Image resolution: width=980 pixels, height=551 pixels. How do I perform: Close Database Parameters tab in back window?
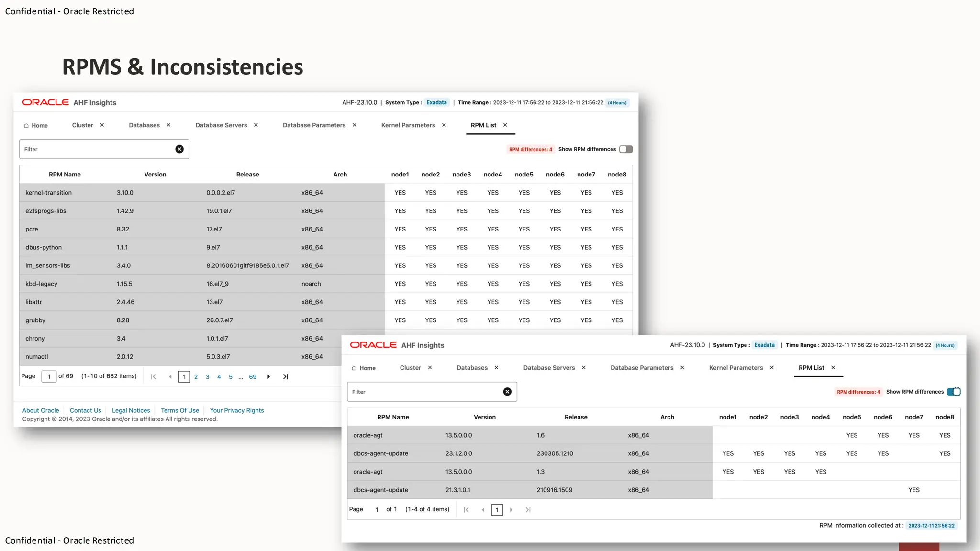coord(355,125)
